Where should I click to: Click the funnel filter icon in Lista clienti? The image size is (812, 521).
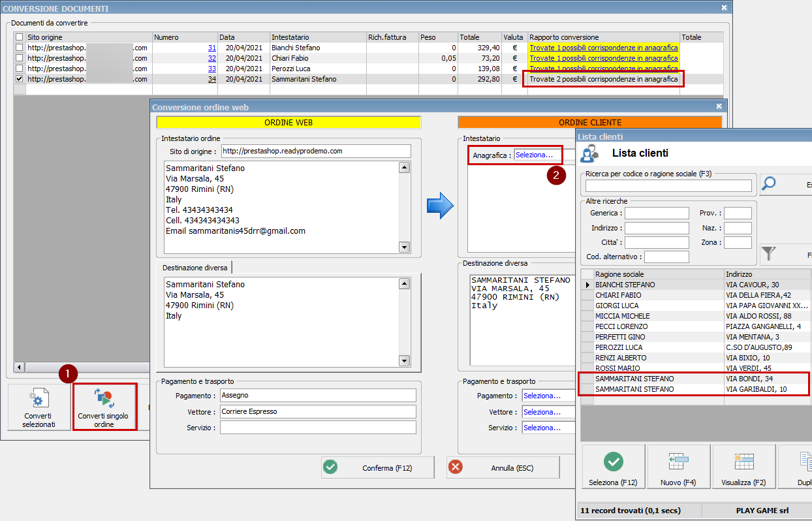tap(769, 254)
